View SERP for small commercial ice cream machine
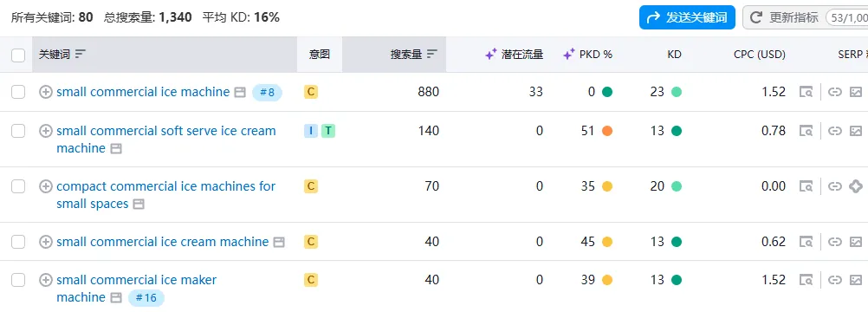This screenshot has height=312, width=868. click(x=806, y=242)
